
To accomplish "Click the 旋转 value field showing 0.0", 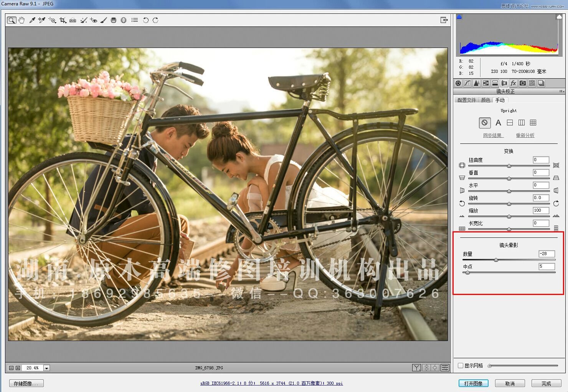I will pyautogui.click(x=541, y=198).
